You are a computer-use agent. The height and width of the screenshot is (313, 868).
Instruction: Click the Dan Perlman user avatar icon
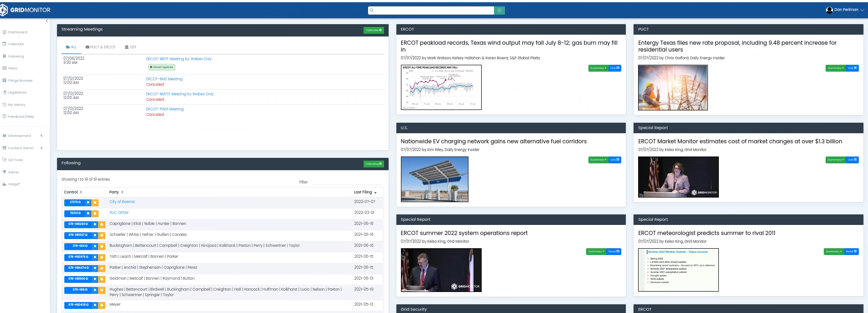(829, 10)
